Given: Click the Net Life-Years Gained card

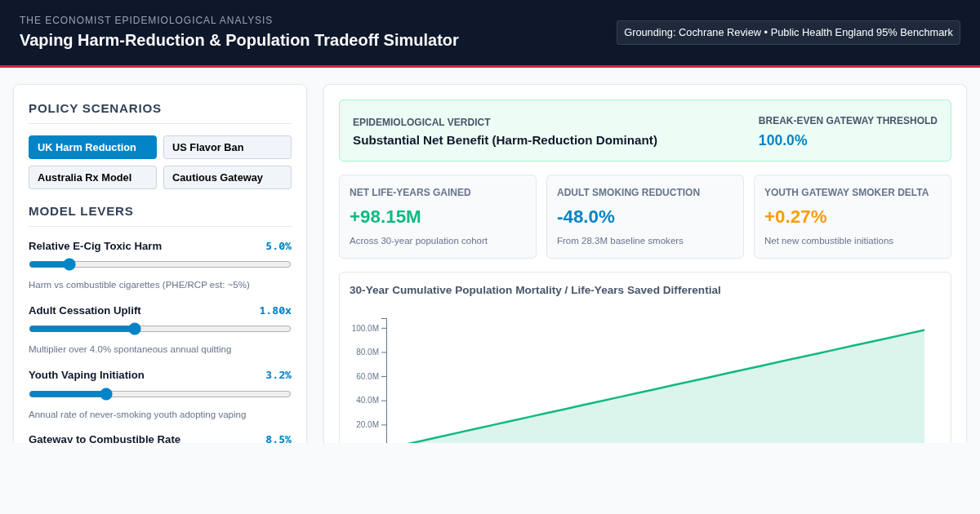Looking at the screenshot, I should pos(438,217).
